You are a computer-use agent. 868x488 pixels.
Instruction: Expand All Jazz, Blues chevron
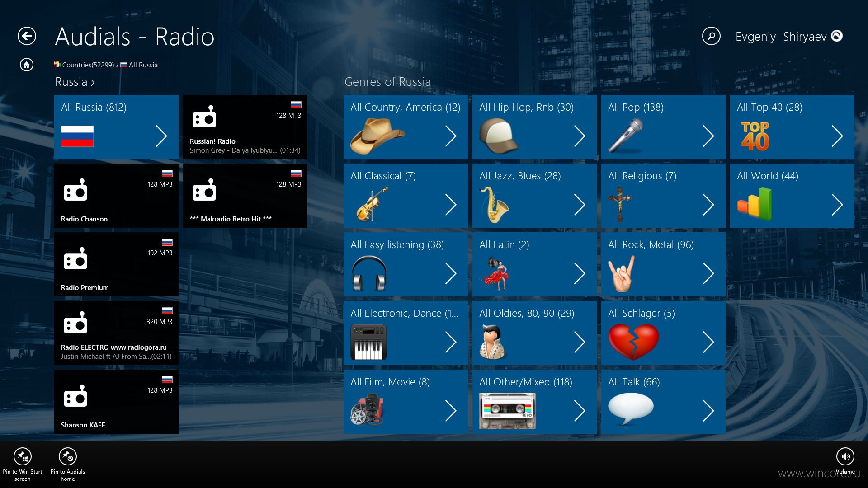tap(580, 205)
